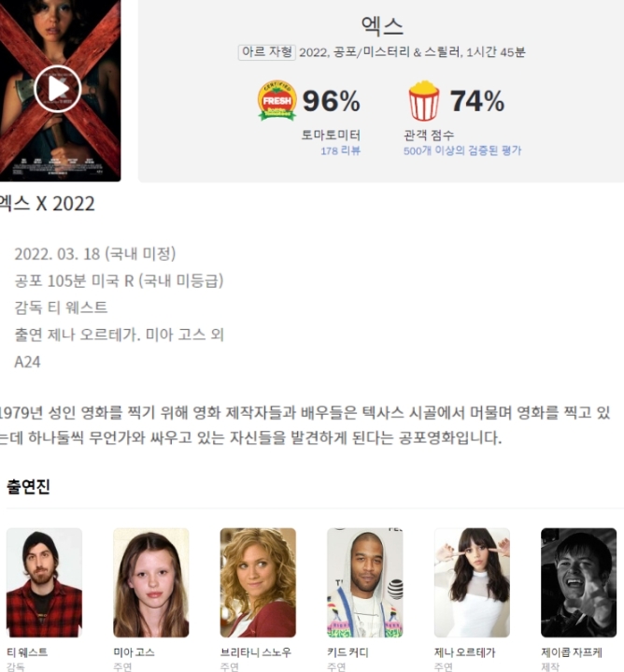Open the 500개 이상의 검증된 평가 link
This screenshot has width=624, height=672.
coord(462,150)
